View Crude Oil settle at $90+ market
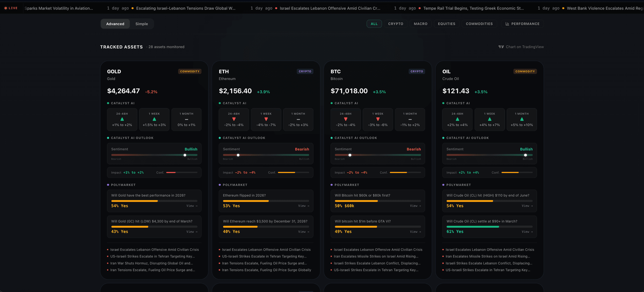Image resolution: width=644 pixels, height=292 pixels. click(x=527, y=232)
